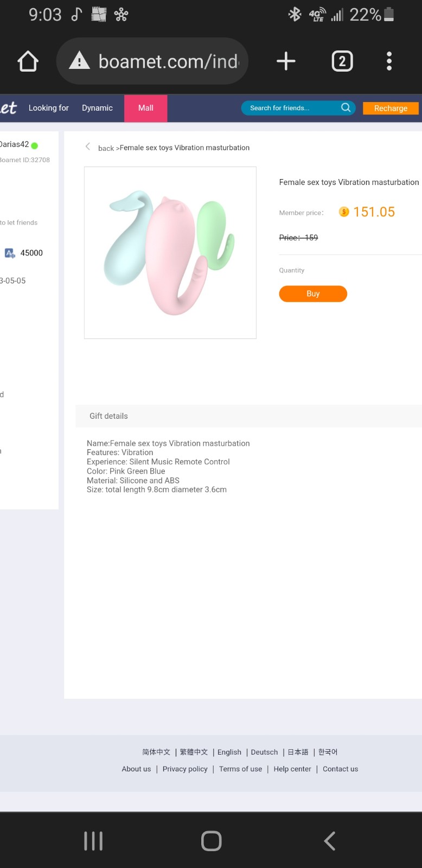Open the Looking for menu
This screenshot has width=422, height=868.
click(x=49, y=108)
